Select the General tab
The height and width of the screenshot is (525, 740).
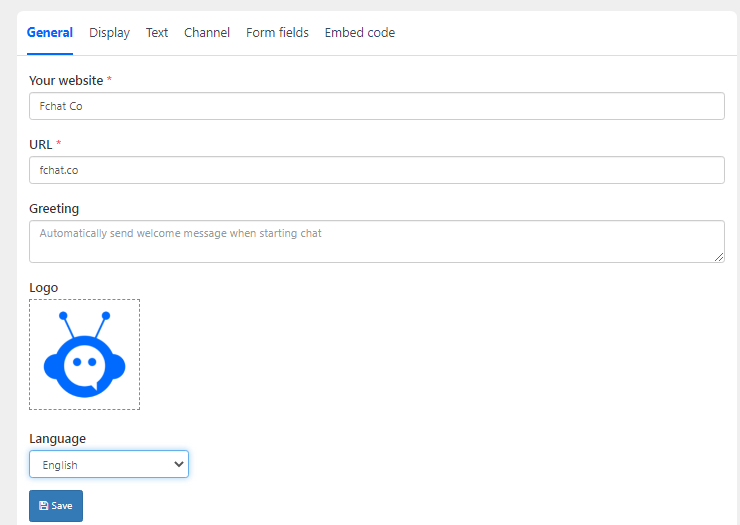50,33
